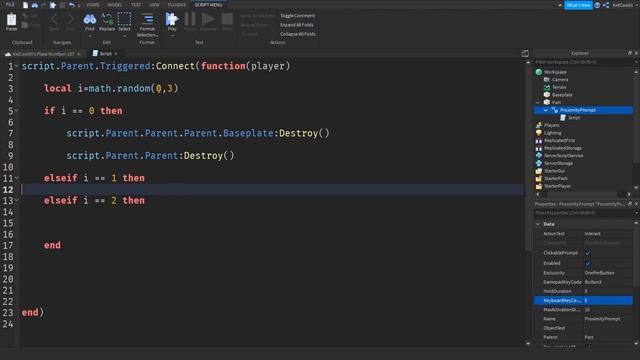Select the KeyboardKeyCode property row
This screenshot has width=640, height=360.
583,300
